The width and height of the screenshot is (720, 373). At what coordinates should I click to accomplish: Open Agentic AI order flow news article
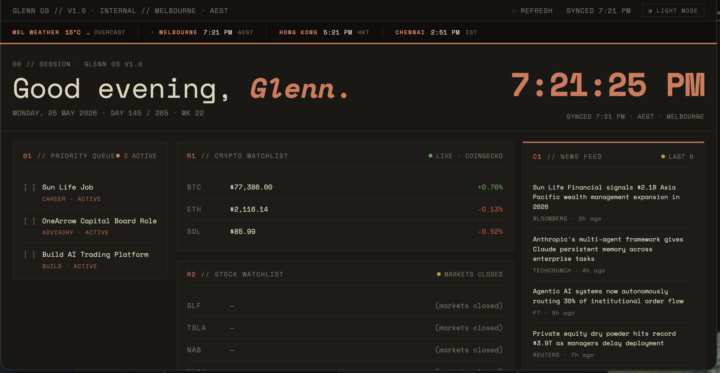[608, 296]
